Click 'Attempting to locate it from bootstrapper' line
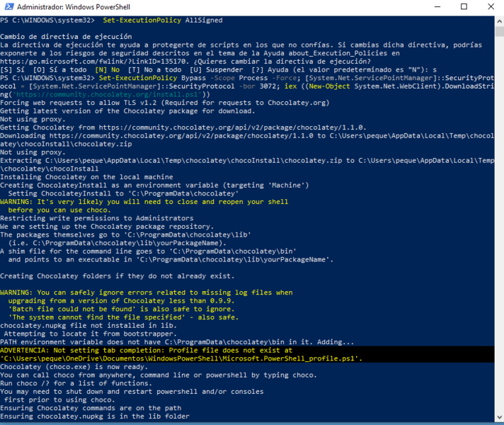This screenshot has width=504, height=425. (x=91, y=334)
